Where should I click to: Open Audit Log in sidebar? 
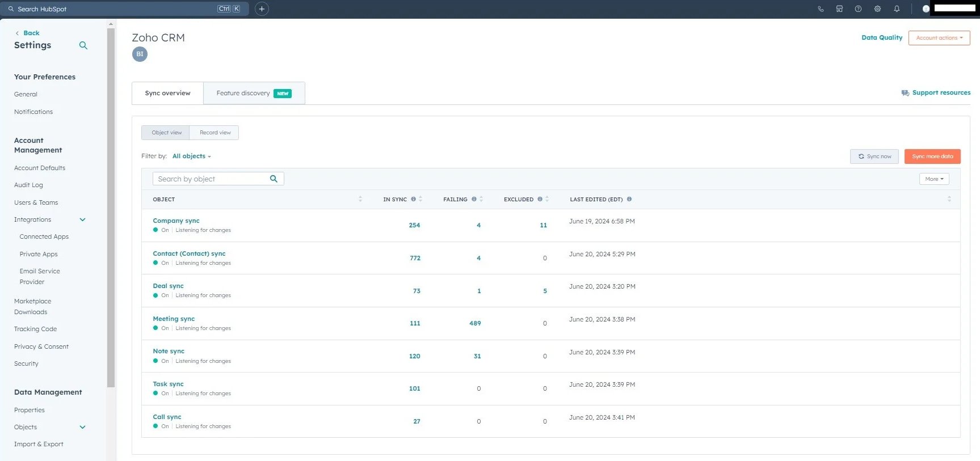point(28,185)
